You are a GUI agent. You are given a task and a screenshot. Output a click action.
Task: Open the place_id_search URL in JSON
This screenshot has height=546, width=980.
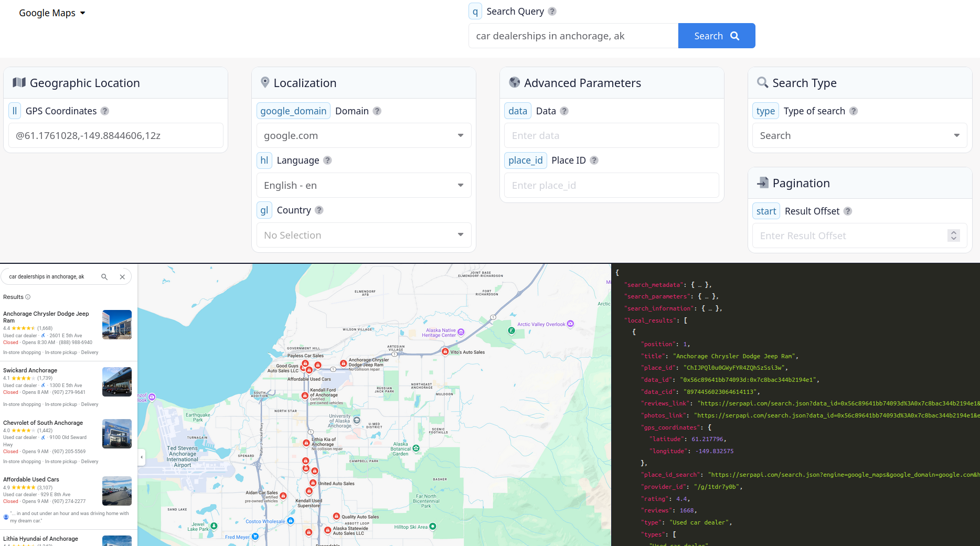click(844, 475)
